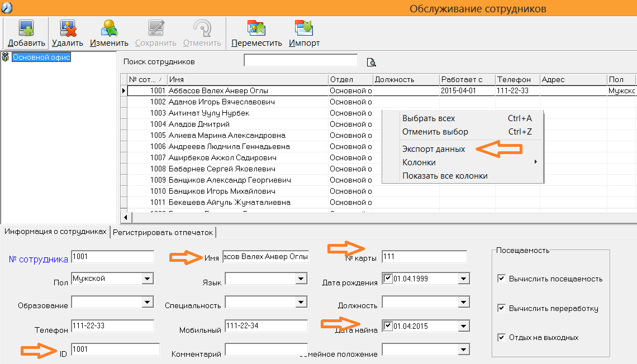Screen dimensions: 637x364
Task: Toggle Вычислить посещаемость checkbox
Action: pyautogui.click(x=501, y=279)
